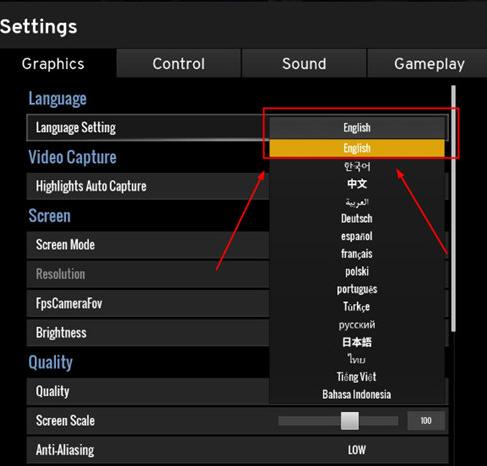Click the settings panel vertical scrollbar
The width and height of the screenshot is (487, 466).
453,208
